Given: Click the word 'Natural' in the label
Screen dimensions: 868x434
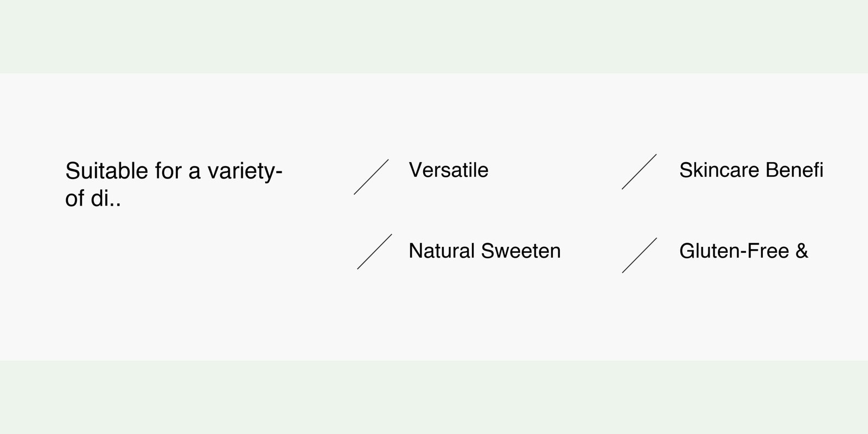Looking at the screenshot, I should (x=442, y=251).
